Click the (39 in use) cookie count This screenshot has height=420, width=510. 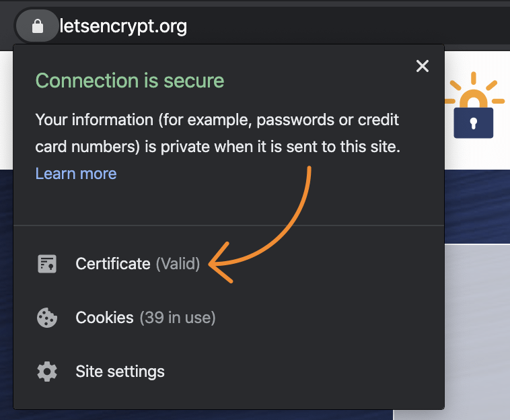(178, 318)
